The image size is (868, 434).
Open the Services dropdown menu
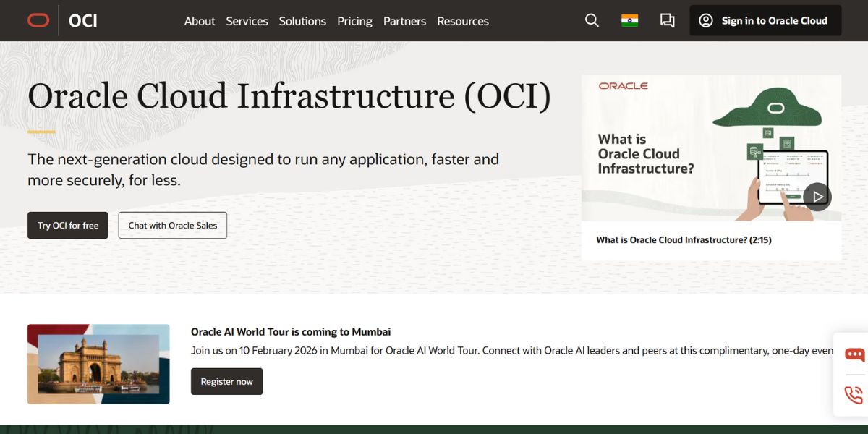pos(247,21)
